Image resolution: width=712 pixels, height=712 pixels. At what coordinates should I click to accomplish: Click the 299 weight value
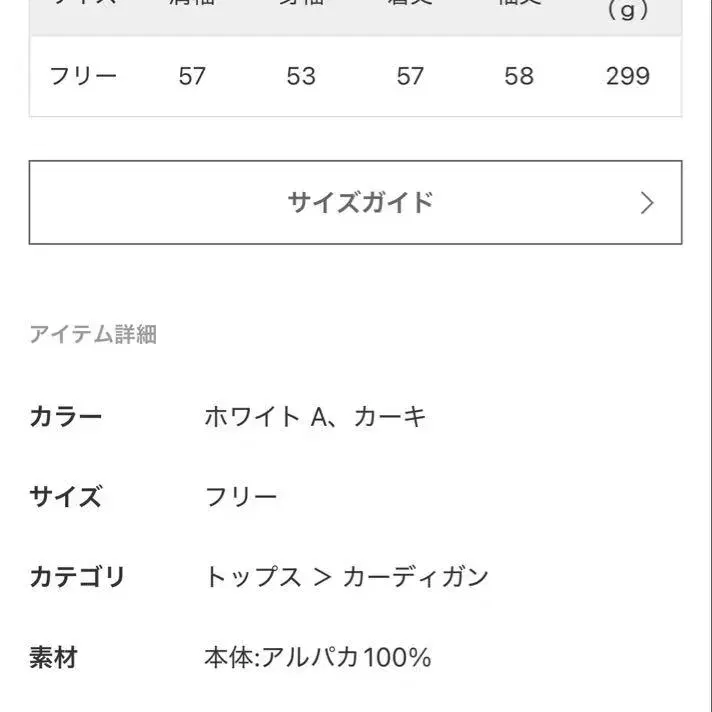pos(628,76)
